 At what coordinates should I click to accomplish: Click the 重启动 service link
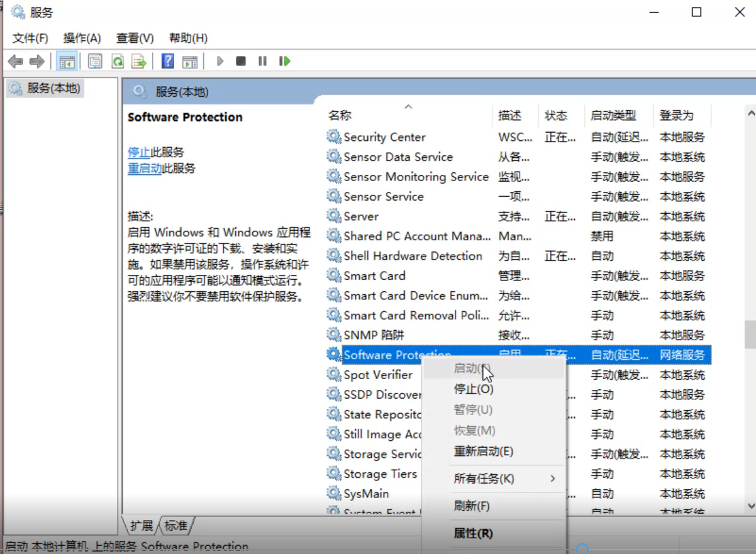[x=145, y=169]
